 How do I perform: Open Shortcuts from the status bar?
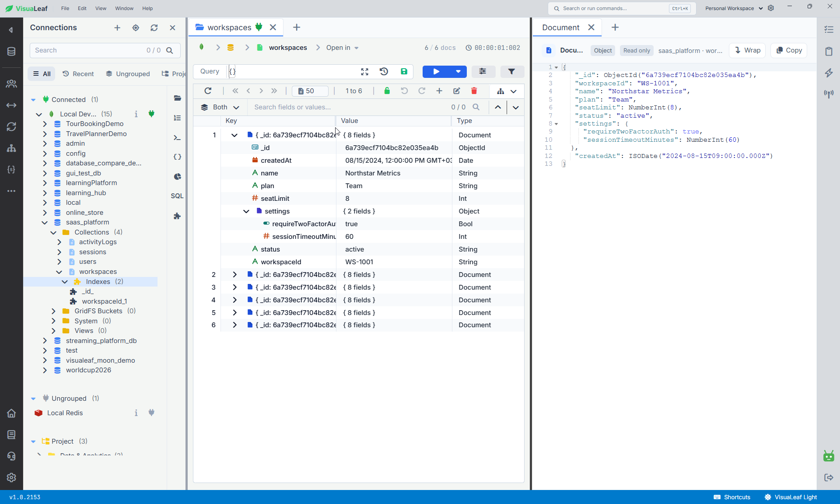731,497
